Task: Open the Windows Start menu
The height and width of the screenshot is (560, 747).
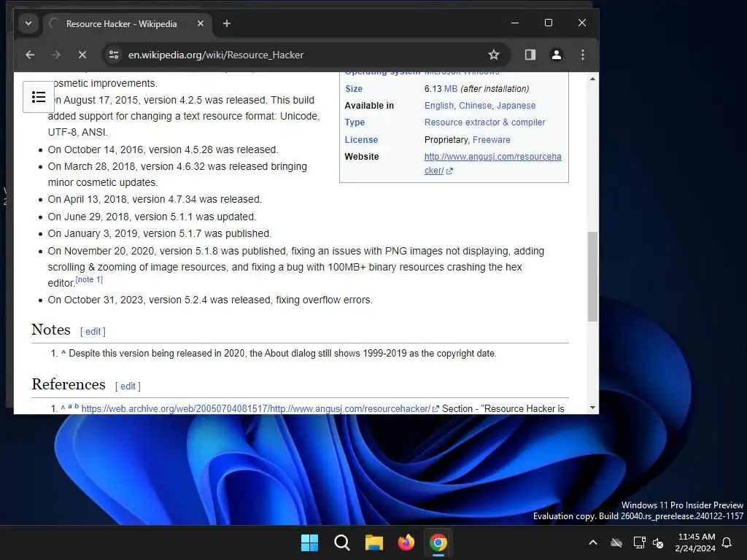Action: pyautogui.click(x=309, y=542)
